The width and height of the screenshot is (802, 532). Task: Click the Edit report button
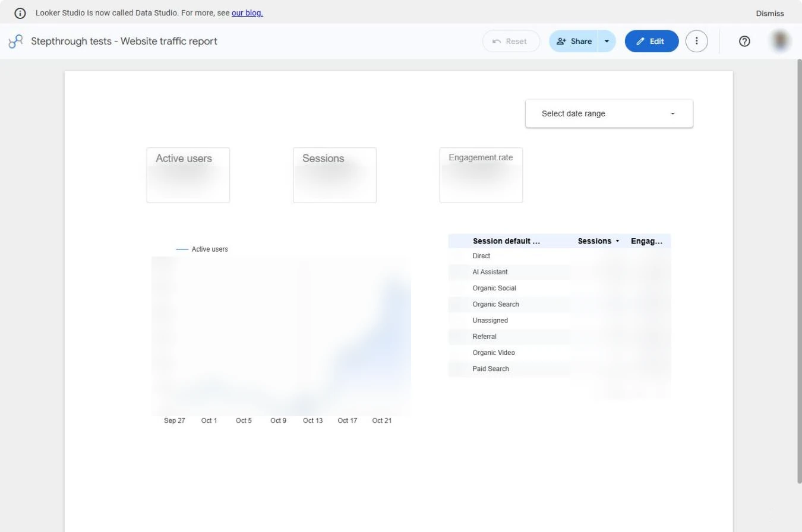pyautogui.click(x=652, y=41)
